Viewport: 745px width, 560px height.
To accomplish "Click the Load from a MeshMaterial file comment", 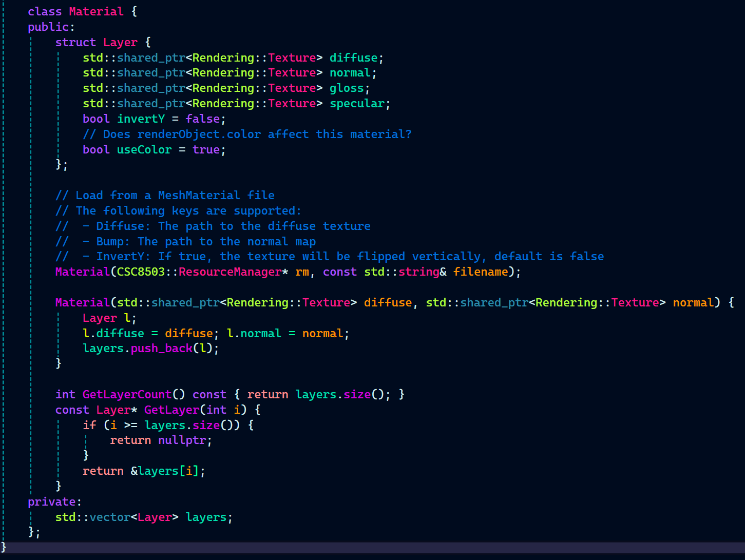I will tap(165, 196).
